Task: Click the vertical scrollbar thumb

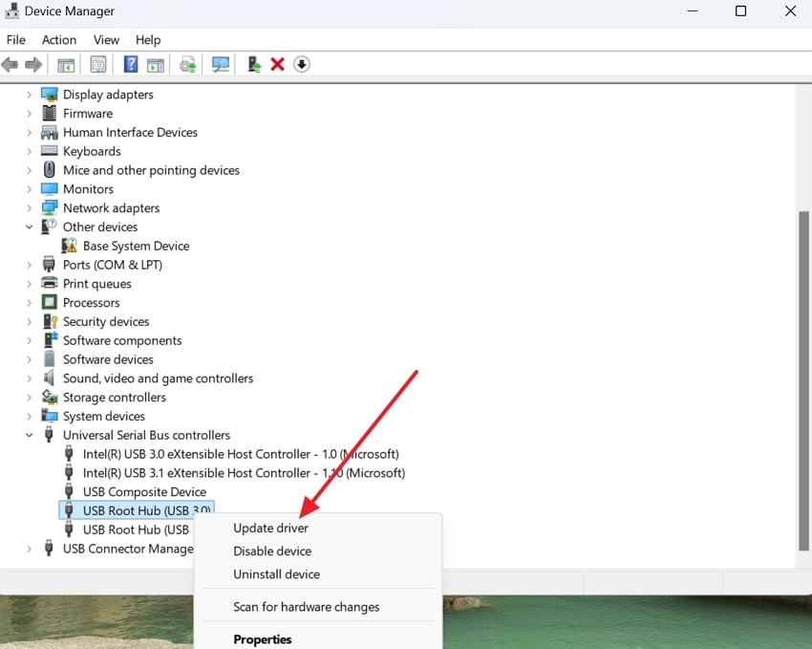Action: (x=803, y=380)
